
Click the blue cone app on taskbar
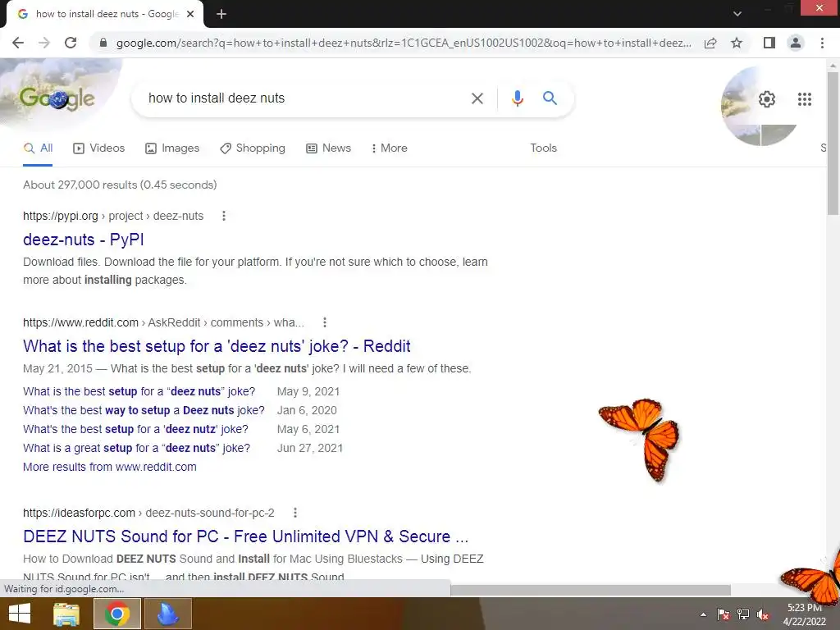coord(167,614)
